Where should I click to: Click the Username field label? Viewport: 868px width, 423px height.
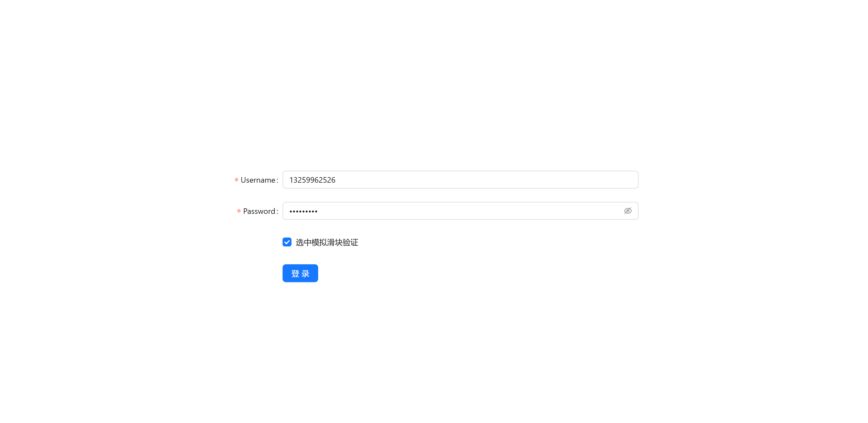(x=258, y=180)
